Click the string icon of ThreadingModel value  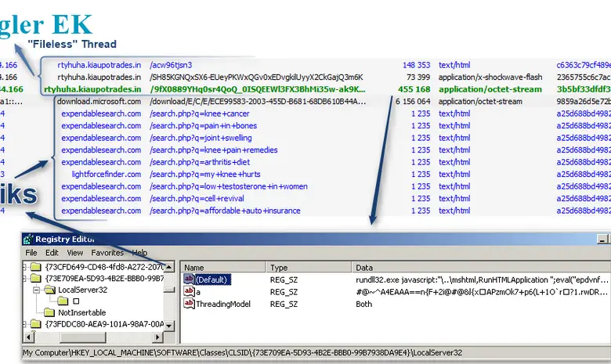click(x=189, y=304)
